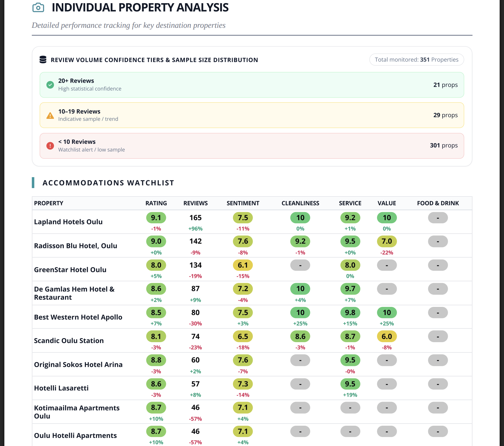Image resolution: width=504 pixels, height=446 pixels.
Task: Select GreenStar Hotel Oulu property name
Action: tap(70, 269)
